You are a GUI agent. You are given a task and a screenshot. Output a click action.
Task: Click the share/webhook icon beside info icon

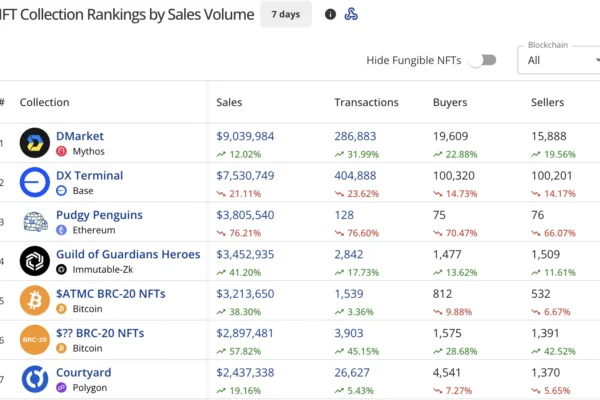351,14
